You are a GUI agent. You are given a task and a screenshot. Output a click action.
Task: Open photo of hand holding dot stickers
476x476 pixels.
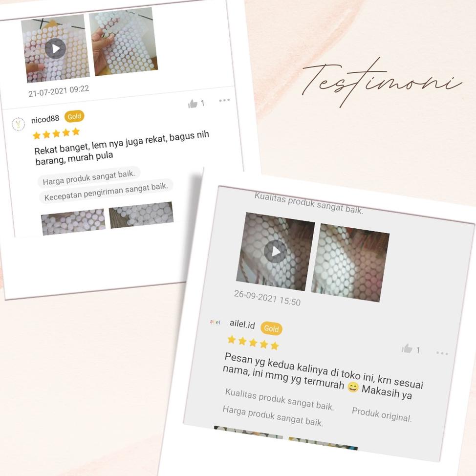click(x=124, y=42)
